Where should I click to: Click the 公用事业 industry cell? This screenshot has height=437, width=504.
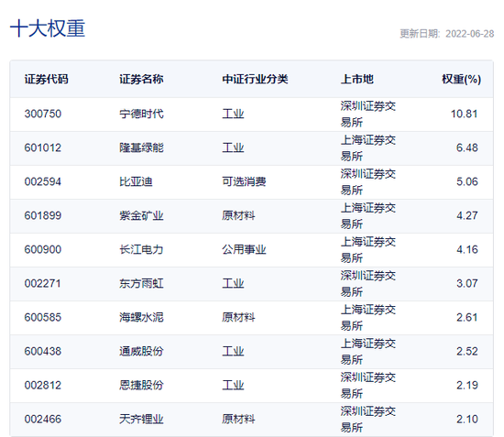point(244,250)
